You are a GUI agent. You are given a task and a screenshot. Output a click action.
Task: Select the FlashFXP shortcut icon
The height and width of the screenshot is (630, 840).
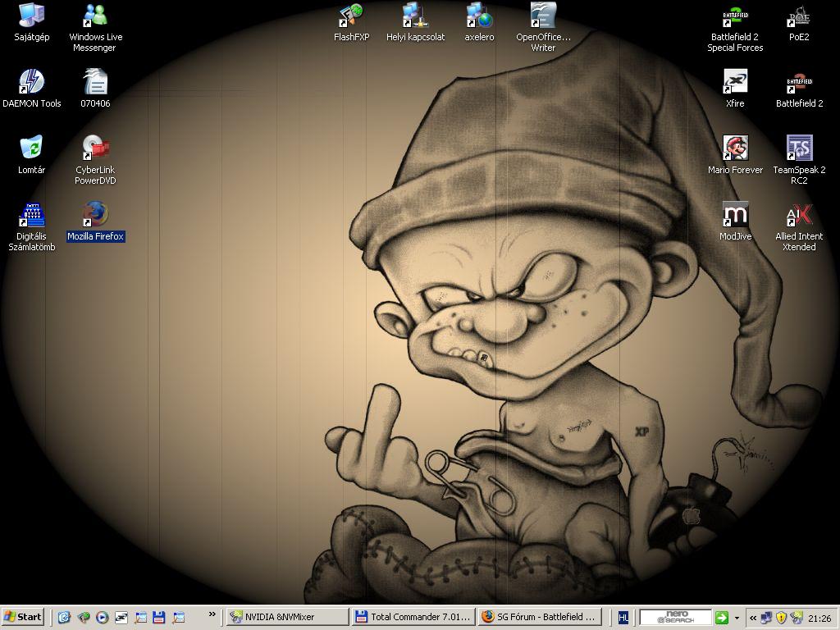[351, 16]
